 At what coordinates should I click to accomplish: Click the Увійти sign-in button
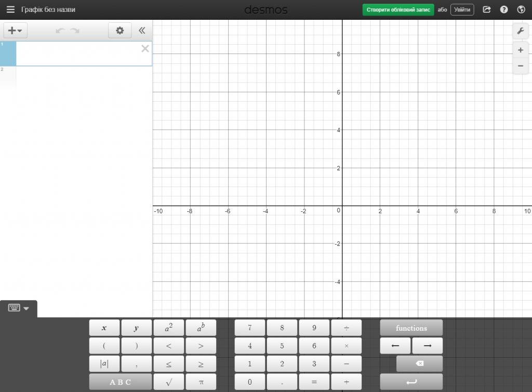click(x=462, y=9)
